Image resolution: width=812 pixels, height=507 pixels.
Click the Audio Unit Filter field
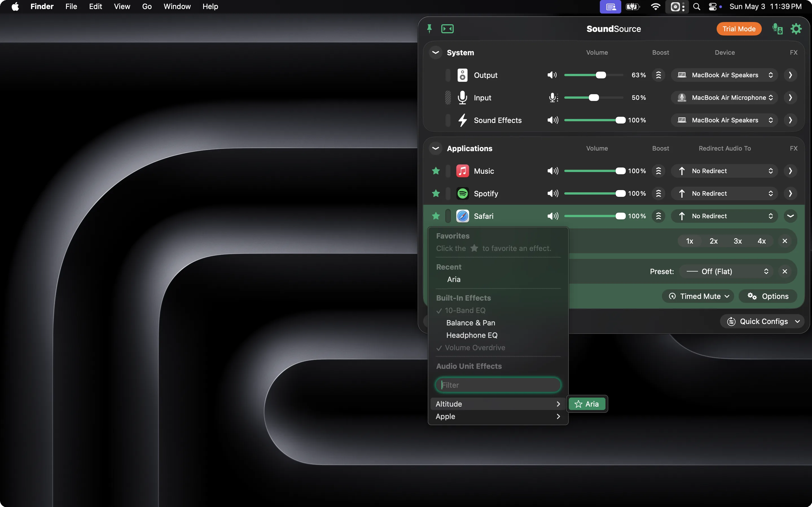[x=498, y=385]
